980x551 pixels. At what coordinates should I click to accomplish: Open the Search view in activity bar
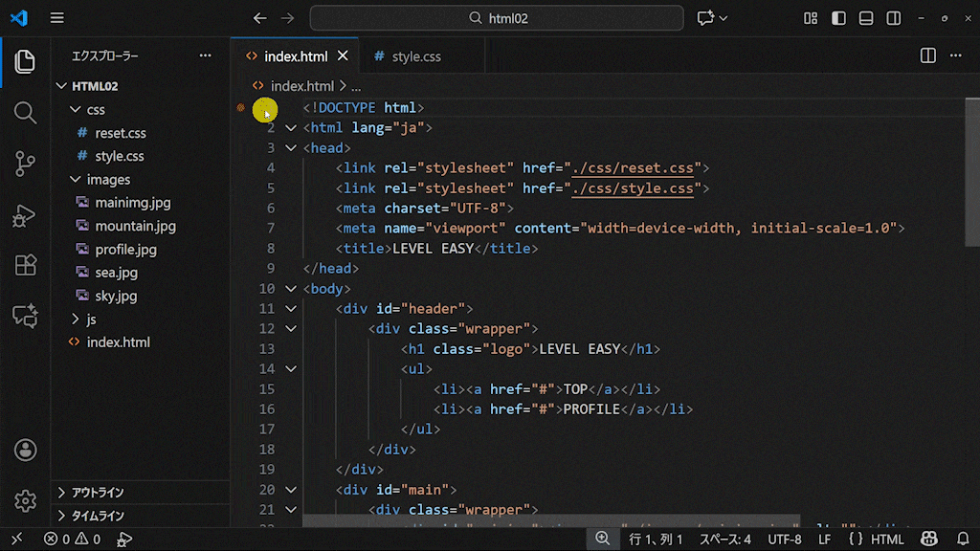25,113
